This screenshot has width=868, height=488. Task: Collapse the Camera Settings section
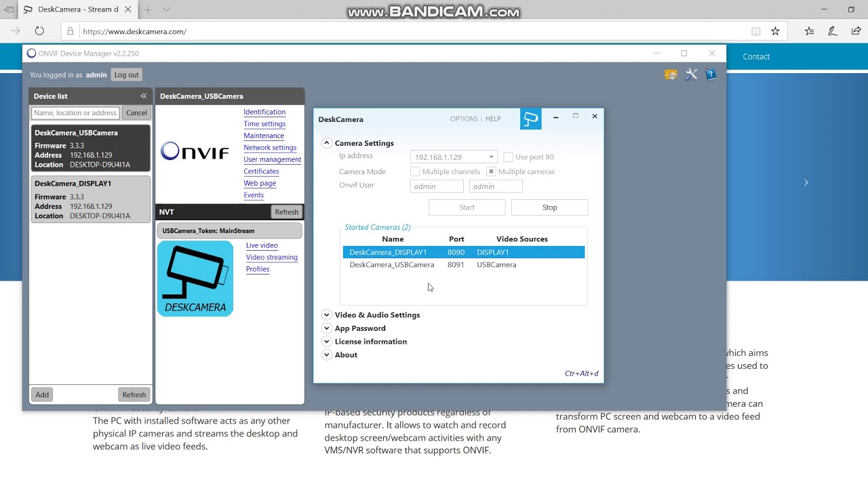pos(327,143)
